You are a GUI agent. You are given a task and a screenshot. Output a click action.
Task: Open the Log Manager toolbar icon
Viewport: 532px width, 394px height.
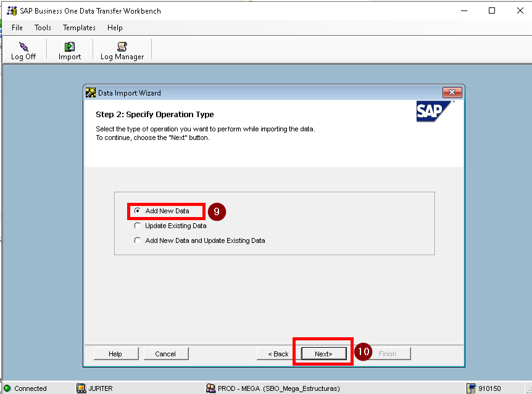122,46
